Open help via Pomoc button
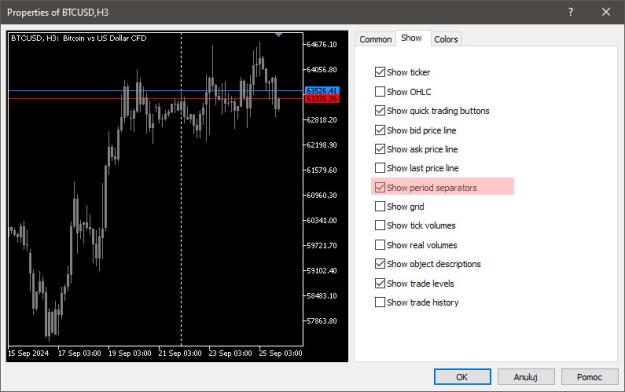The image size is (625, 392). click(x=590, y=377)
